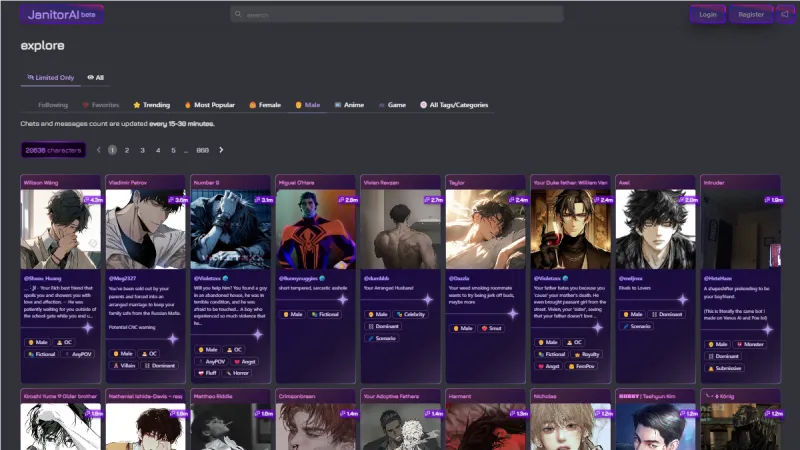
Task: Click Celebrity tag on Vivien Revzan card
Action: tap(410, 314)
